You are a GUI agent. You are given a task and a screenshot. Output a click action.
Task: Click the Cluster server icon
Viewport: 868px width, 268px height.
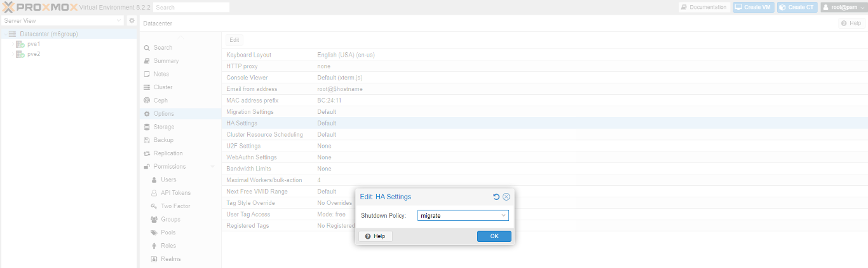pyautogui.click(x=147, y=87)
